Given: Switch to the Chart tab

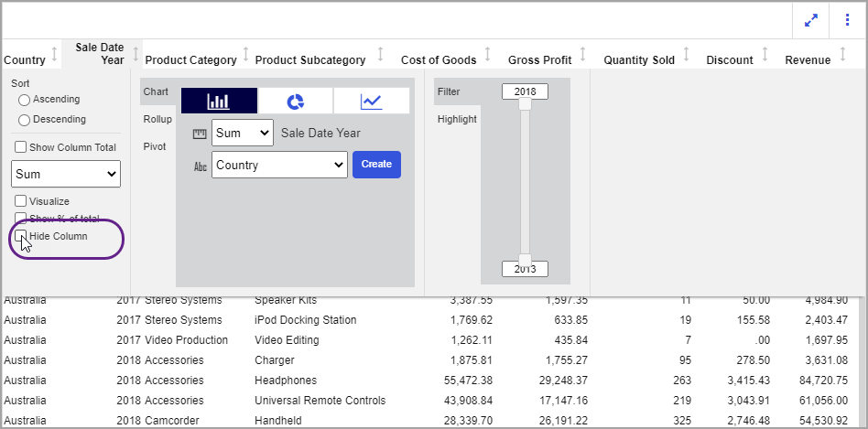Looking at the screenshot, I should (x=157, y=91).
